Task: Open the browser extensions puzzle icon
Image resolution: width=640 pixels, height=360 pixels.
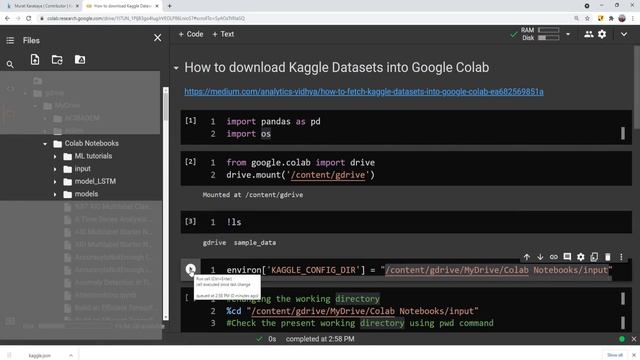Action: 611,18
